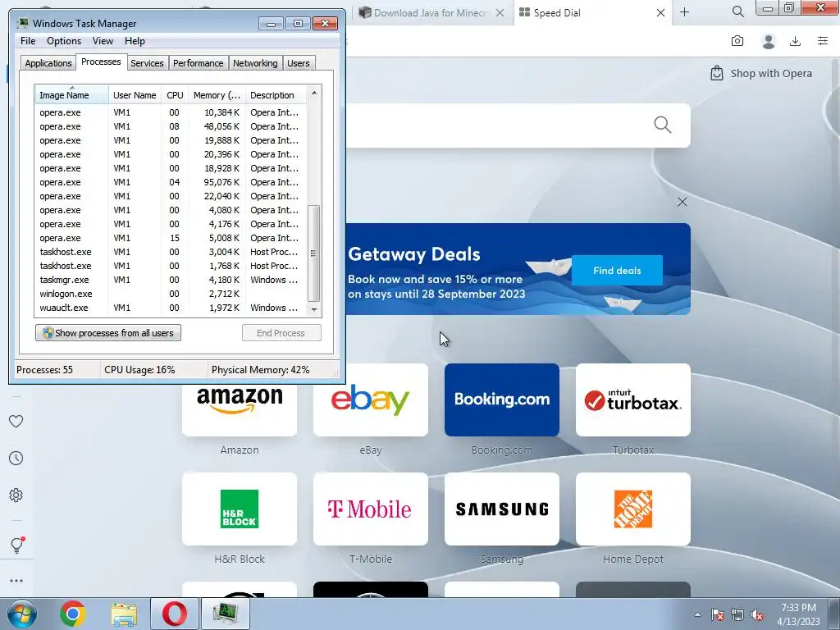Click the network tray icon
Image resolution: width=840 pixels, height=630 pixels.
737,614
